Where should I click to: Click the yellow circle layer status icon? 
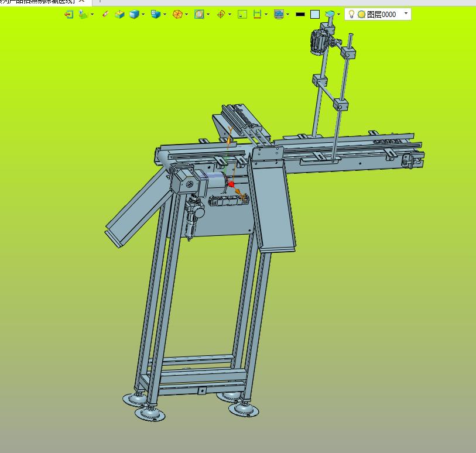click(x=361, y=14)
